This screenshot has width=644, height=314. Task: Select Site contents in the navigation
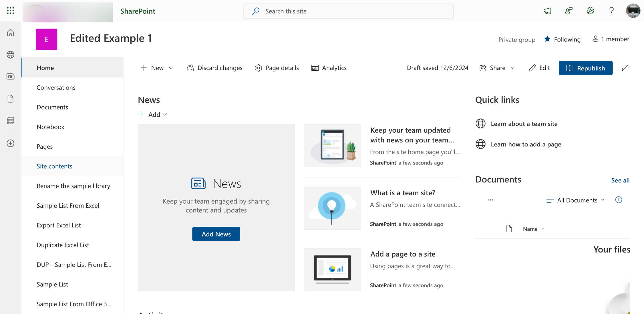[x=54, y=166]
